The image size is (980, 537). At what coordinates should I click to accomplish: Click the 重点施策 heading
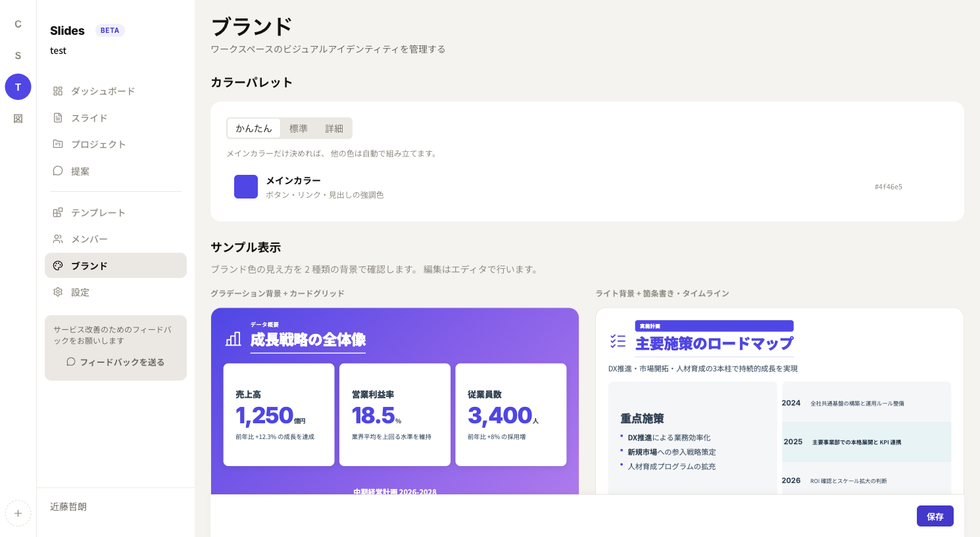pos(642,419)
